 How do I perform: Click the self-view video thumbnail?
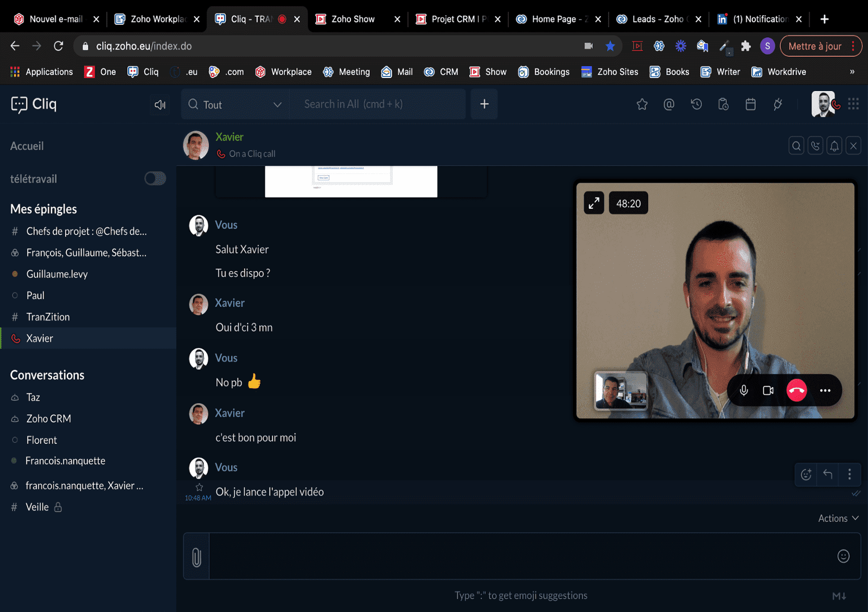pyautogui.click(x=621, y=390)
